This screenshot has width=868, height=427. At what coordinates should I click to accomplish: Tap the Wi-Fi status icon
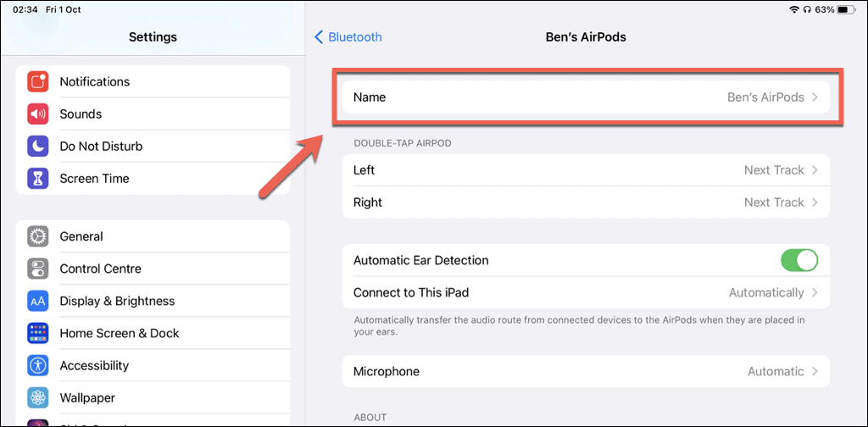pyautogui.click(x=793, y=10)
